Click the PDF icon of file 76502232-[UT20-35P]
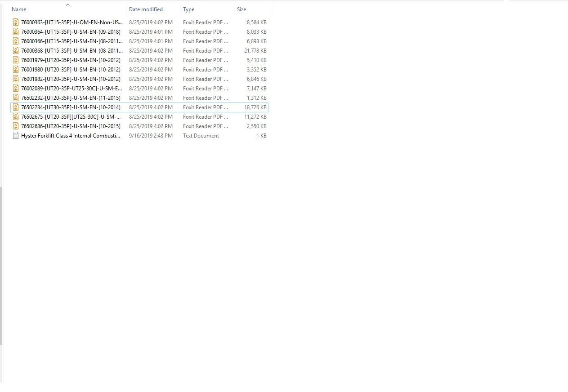The image size is (568, 392). tap(16, 98)
